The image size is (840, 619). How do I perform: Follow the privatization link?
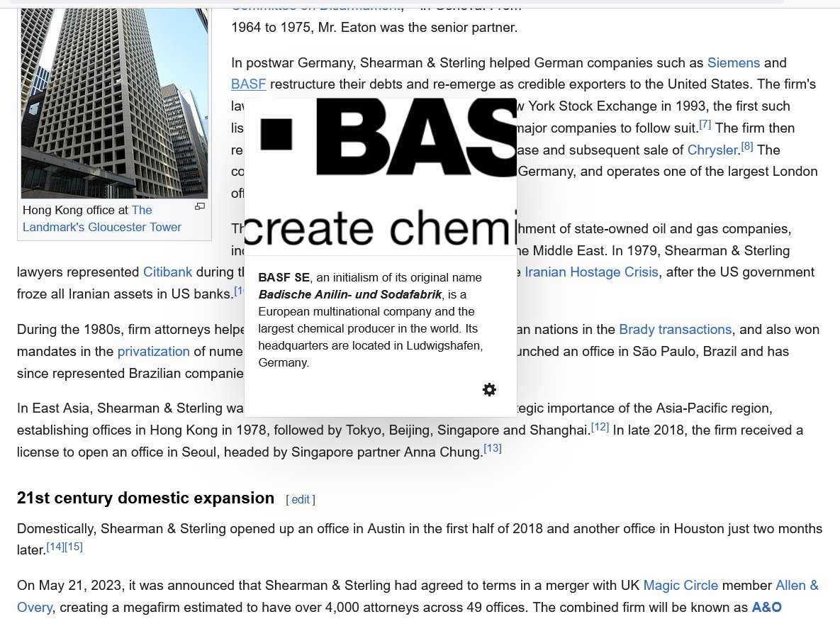pos(154,352)
